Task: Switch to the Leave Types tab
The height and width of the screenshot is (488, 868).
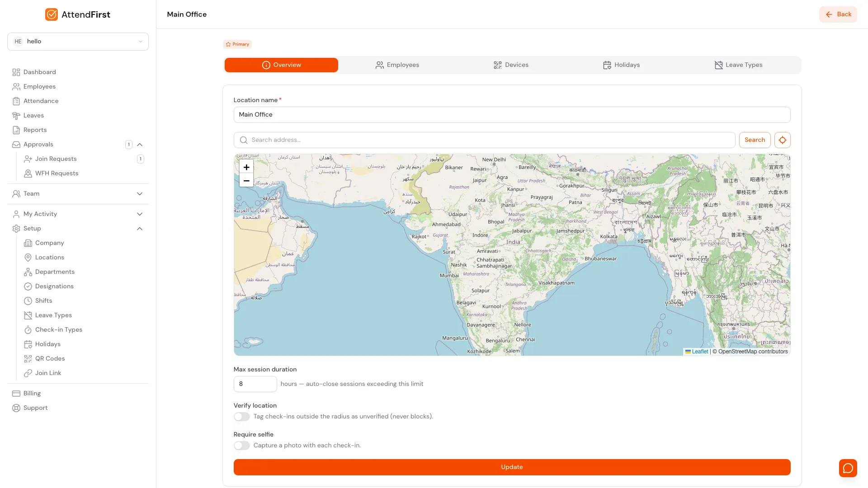Action: pos(738,65)
